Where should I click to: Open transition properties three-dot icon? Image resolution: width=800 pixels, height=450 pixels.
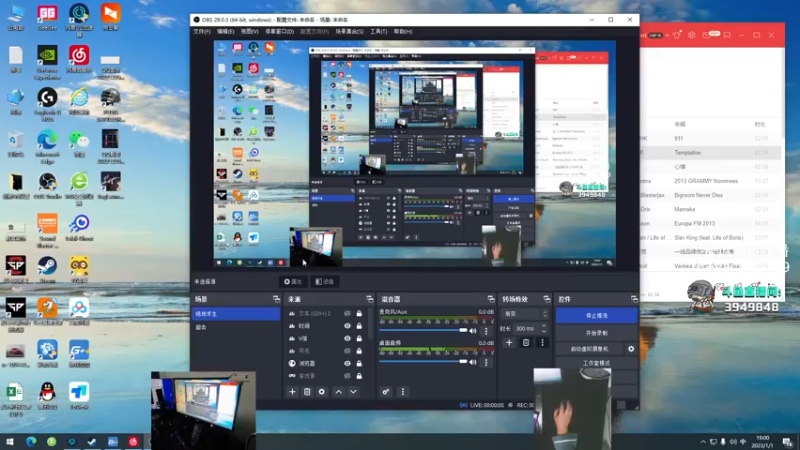coord(542,343)
